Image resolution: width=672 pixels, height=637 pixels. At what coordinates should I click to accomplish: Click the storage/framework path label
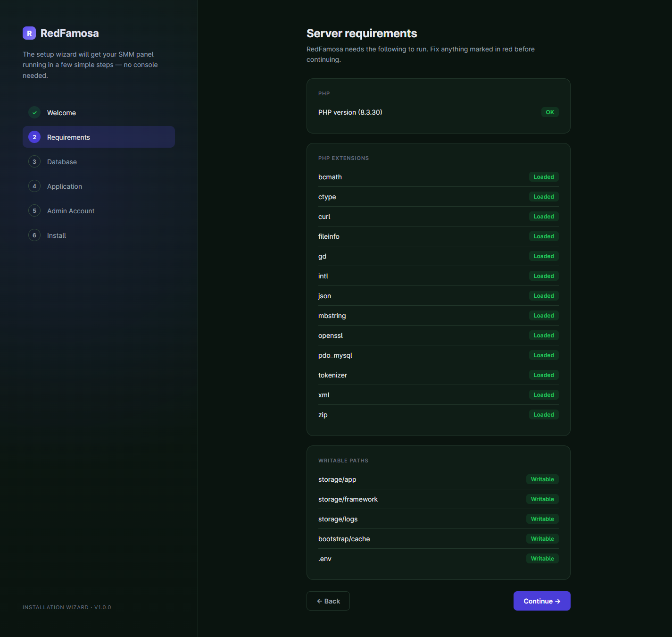point(348,499)
